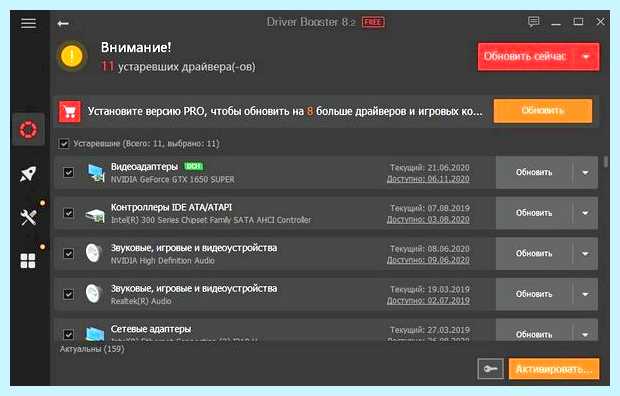The image size is (620, 396).
Task: Click the Текущий: 07.08.2019 date
Action: point(430,208)
